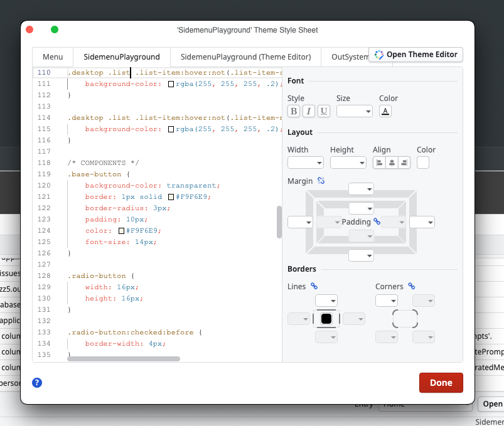Click the border Lines link icon
The image size is (504, 426).
(314, 286)
